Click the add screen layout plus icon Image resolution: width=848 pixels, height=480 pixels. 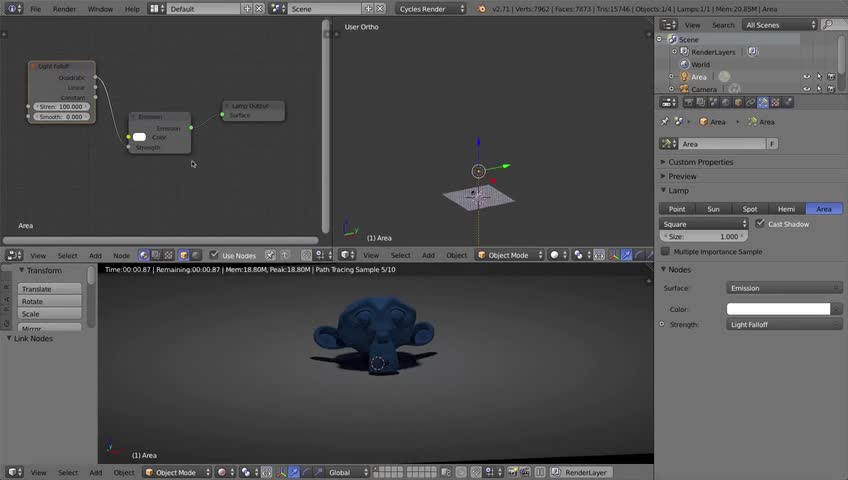click(247, 9)
